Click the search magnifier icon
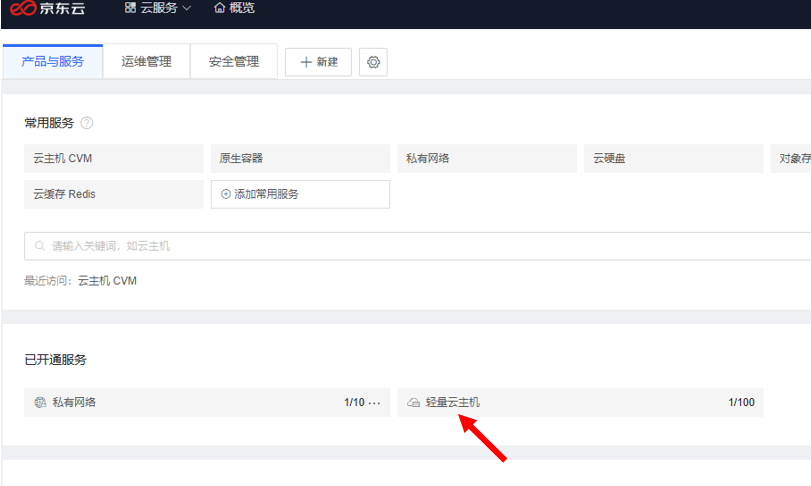The width and height of the screenshot is (811, 486). pos(40,246)
